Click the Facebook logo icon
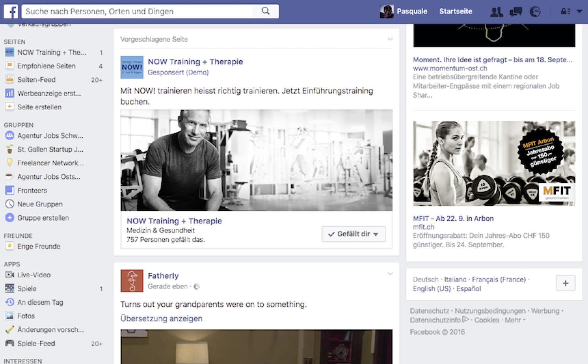This screenshot has height=364, width=588. click(x=11, y=11)
